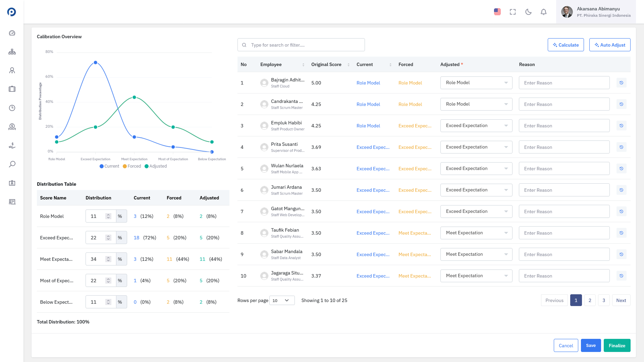This screenshot has width=644, height=362.
Task: Open the dashboard gauge icon in sidebar
Action: click(x=12, y=33)
